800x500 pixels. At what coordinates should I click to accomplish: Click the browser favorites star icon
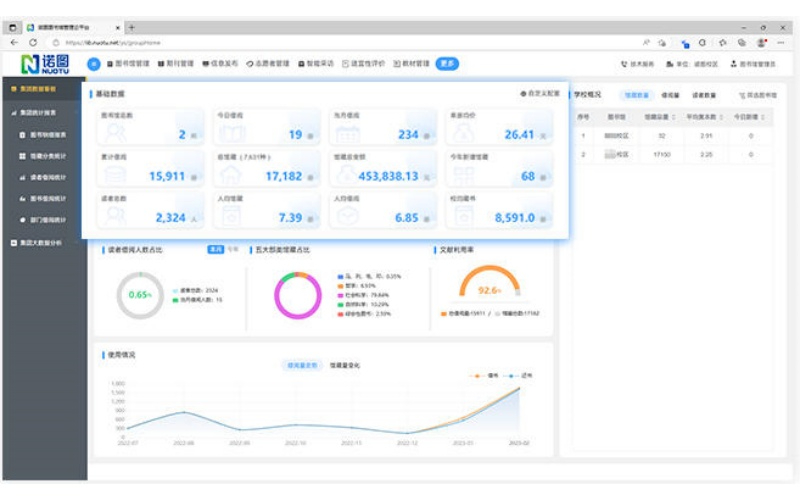tap(722, 43)
